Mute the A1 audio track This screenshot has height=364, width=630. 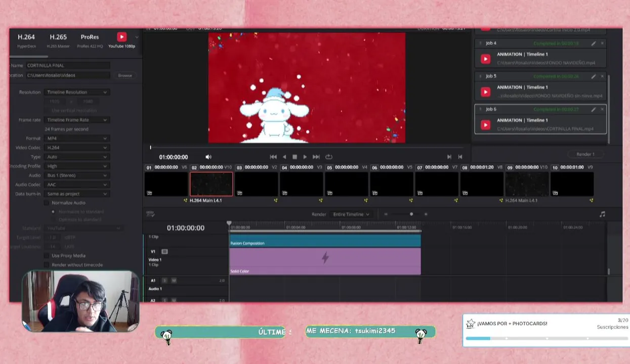(x=174, y=280)
